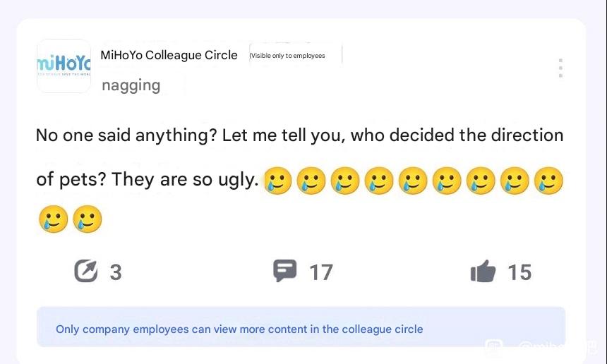Click the like count number 15
The image size is (607, 364).
click(520, 272)
